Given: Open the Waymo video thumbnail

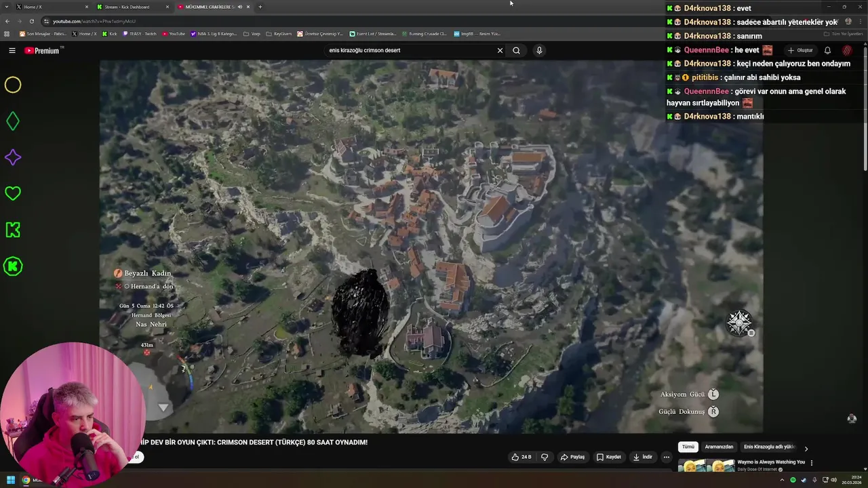Looking at the screenshot, I should 707,466.
